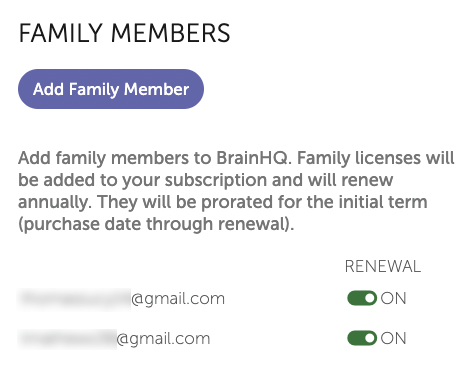Click the white knob of second renewal switch
The image size is (469, 370).
point(369,338)
